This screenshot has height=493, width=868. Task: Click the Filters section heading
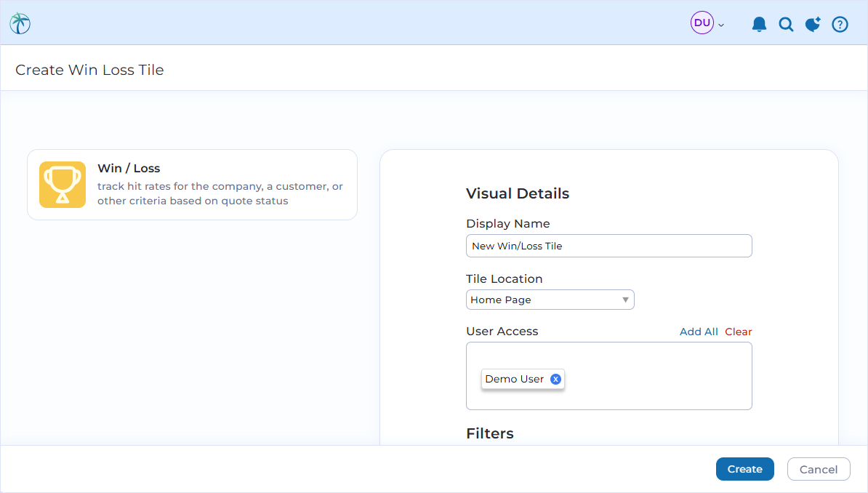pos(490,433)
